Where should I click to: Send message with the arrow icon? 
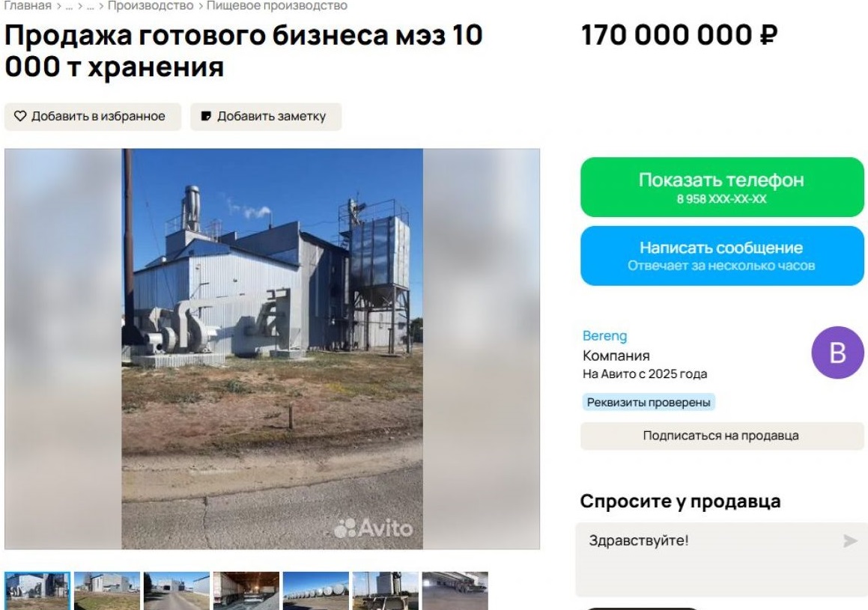tap(850, 540)
